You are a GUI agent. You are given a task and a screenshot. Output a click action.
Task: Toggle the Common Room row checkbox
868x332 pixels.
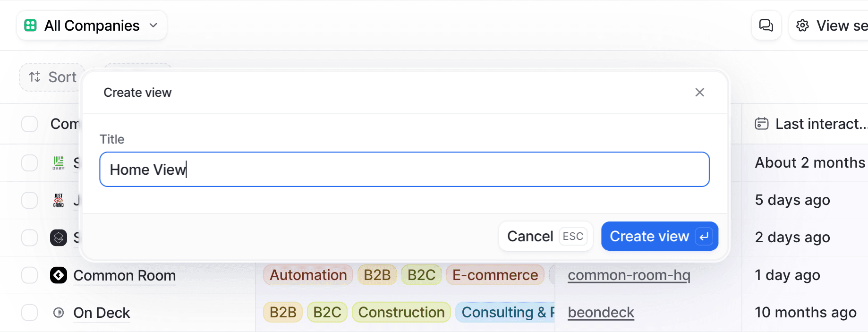coord(30,275)
